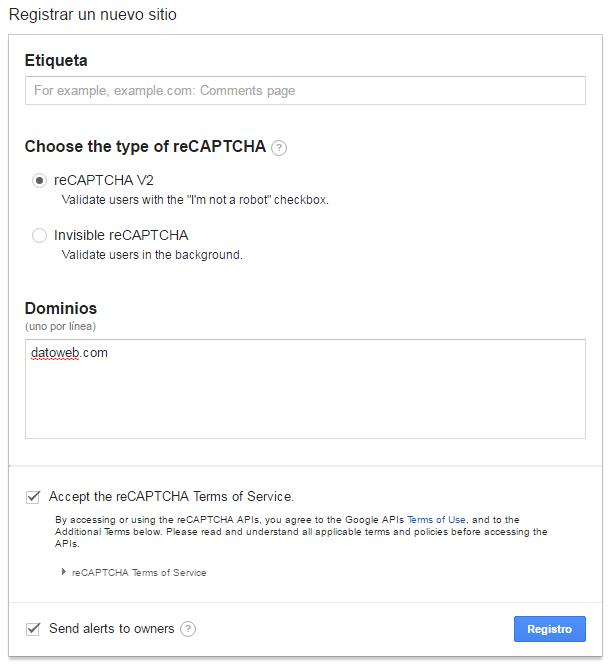Open help icon beside reCAPTCHA type heading
The image size is (616, 668).
[279, 148]
